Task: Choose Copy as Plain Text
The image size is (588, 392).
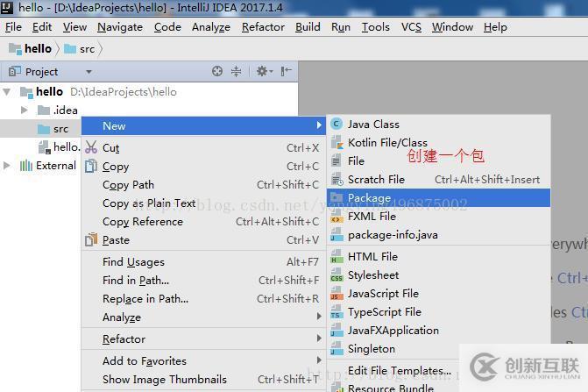Action: tap(203, 203)
